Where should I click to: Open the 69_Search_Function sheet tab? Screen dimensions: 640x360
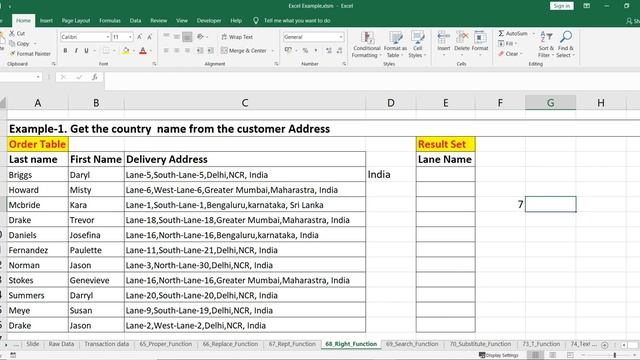point(412,344)
